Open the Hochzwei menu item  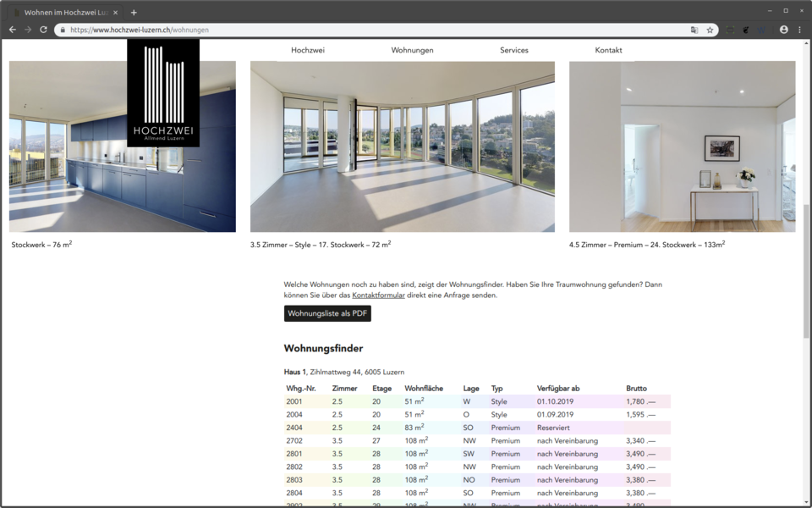[x=308, y=50]
